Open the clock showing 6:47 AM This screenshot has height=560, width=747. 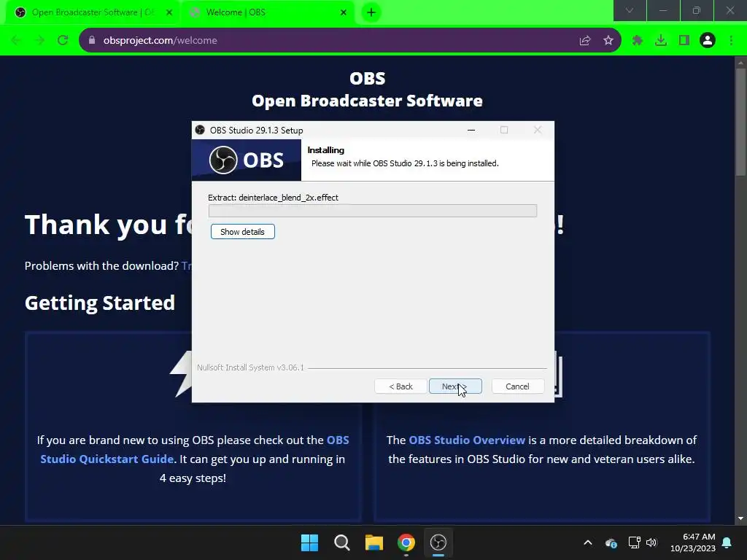[x=693, y=542]
